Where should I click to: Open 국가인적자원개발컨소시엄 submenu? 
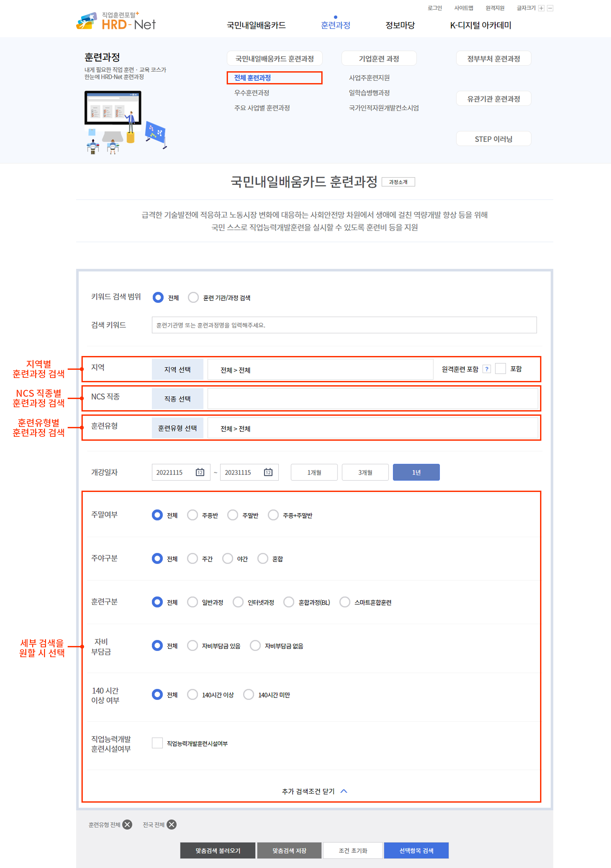[x=384, y=108]
